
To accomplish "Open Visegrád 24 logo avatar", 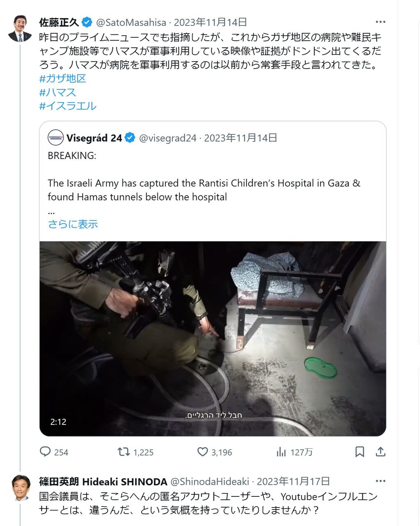I will tap(56, 138).
